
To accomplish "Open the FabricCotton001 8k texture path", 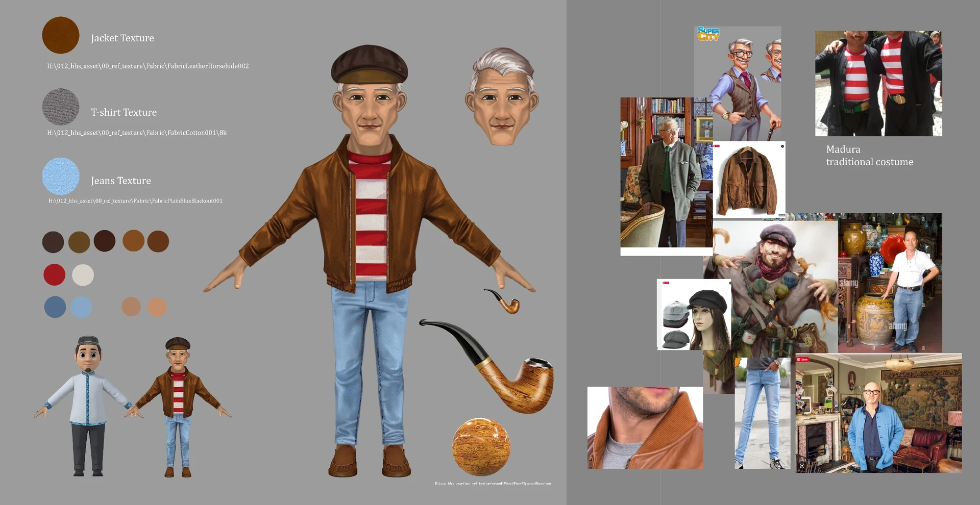I will pyautogui.click(x=138, y=132).
